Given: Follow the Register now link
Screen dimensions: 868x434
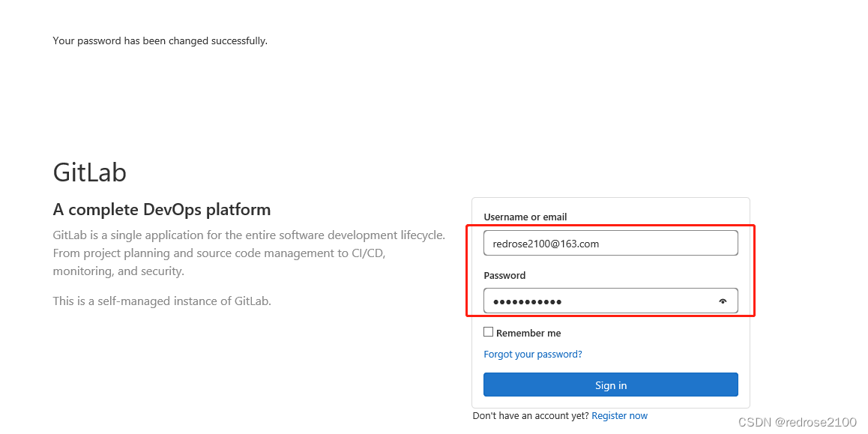Looking at the screenshot, I should [x=619, y=415].
